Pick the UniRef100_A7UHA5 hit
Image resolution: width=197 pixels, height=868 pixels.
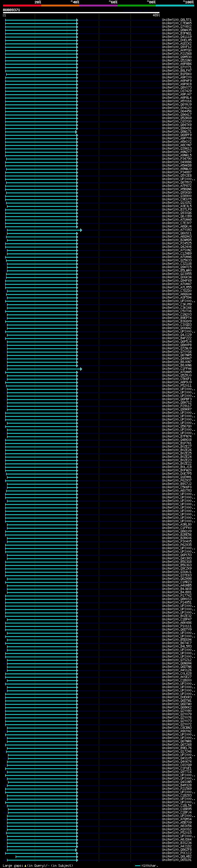[x=176, y=372]
